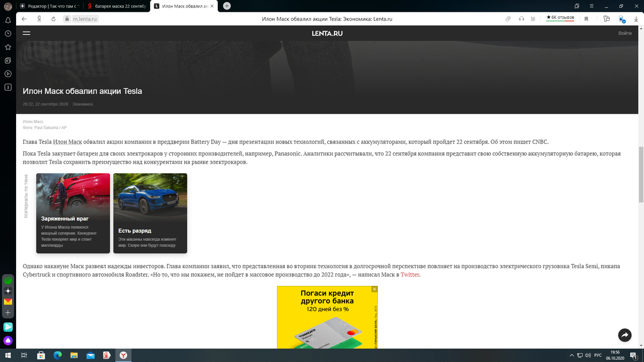Switch input language РУС in tray
Viewport: 644px width, 362px height.
597,355
